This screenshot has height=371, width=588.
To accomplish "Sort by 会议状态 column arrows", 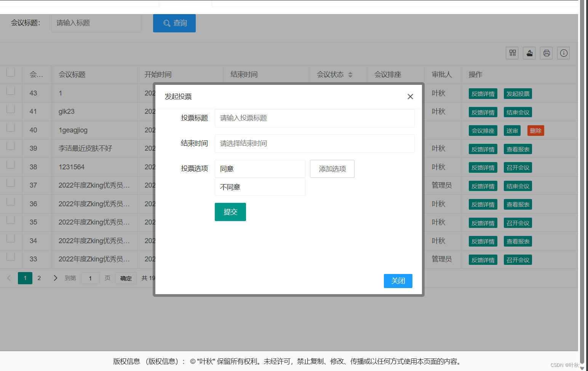I will click(x=350, y=75).
